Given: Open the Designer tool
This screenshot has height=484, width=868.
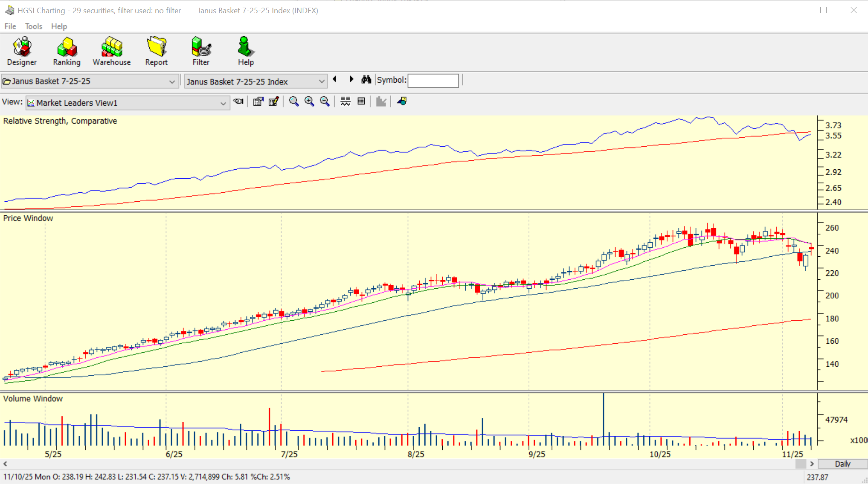Looking at the screenshot, I should (x=22, y=51).
